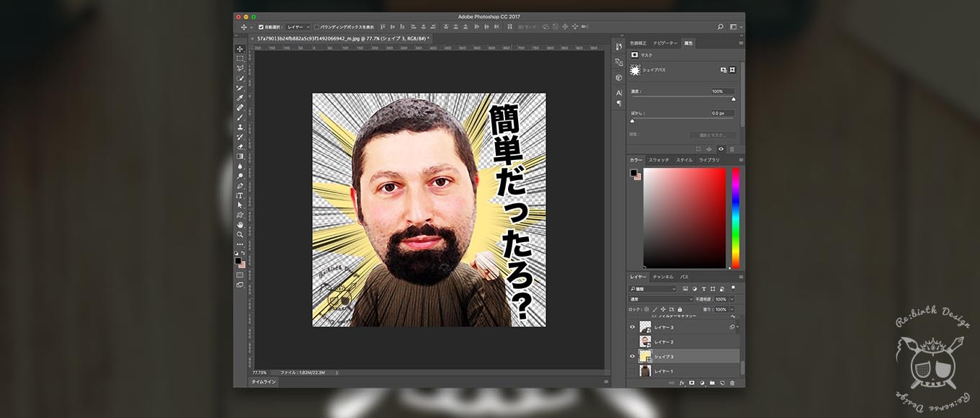The width and height of the screenshot is (980, 418).
Task: Show the レイヤー 2 layer
Action: click(x=633, y=342)
